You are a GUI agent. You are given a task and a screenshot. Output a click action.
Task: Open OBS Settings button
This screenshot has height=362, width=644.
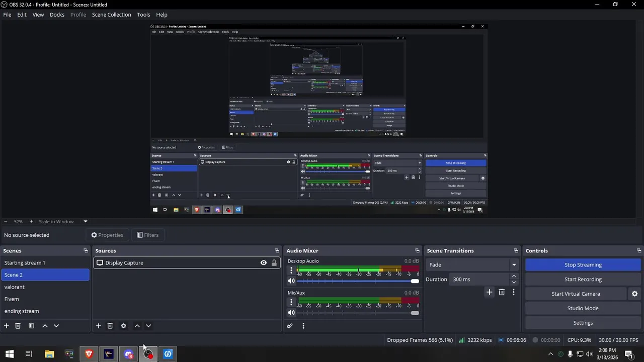[x=583, y=323]
